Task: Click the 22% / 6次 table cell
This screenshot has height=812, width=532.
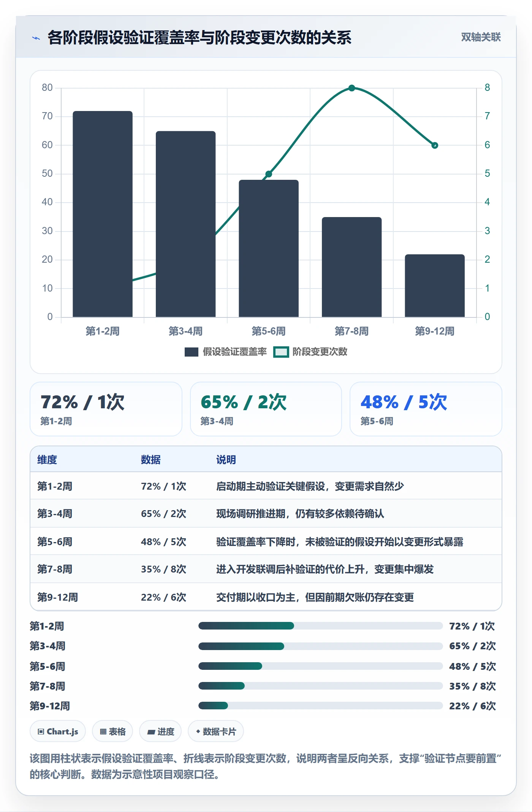Action: tap(164, 597)
